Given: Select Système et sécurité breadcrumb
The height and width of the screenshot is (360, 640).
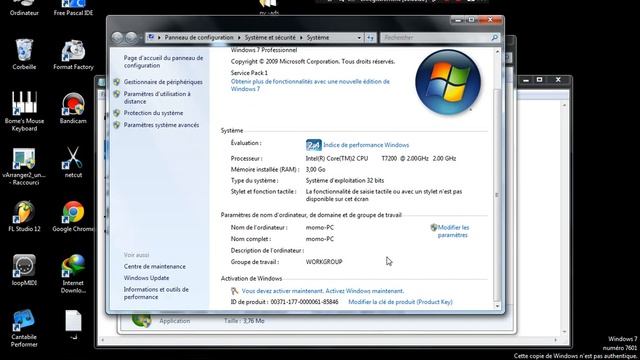Looking at the screenshot, I should 270,38.
